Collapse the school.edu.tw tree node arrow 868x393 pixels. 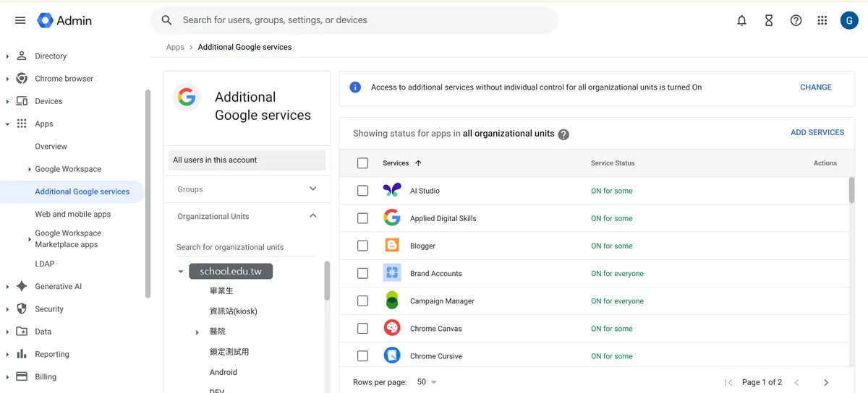(x=181, y=272)
